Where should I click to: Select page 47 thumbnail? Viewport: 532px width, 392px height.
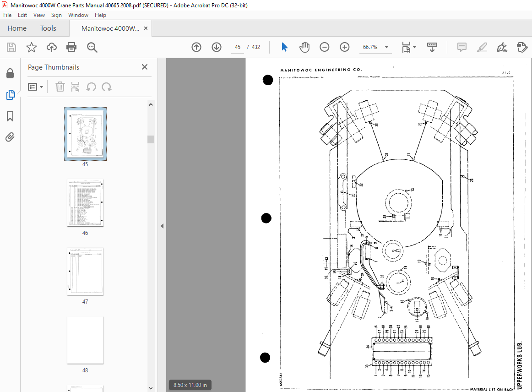[86, 272]
